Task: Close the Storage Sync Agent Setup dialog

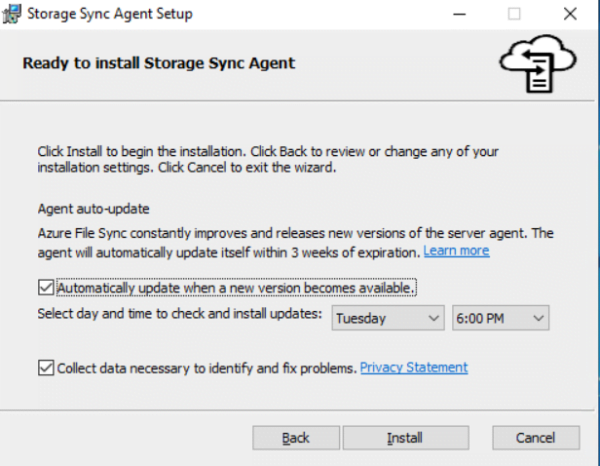Action: 568,14
